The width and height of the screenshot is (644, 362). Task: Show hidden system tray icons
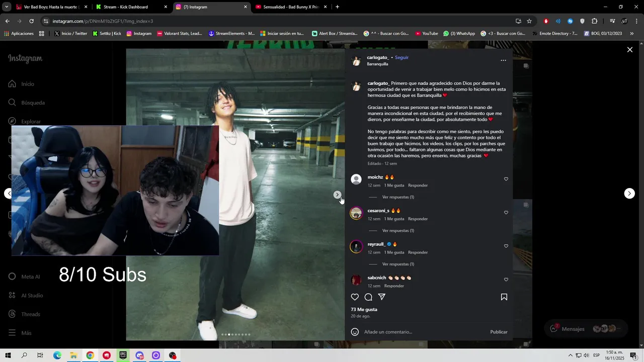coord(570,355)
